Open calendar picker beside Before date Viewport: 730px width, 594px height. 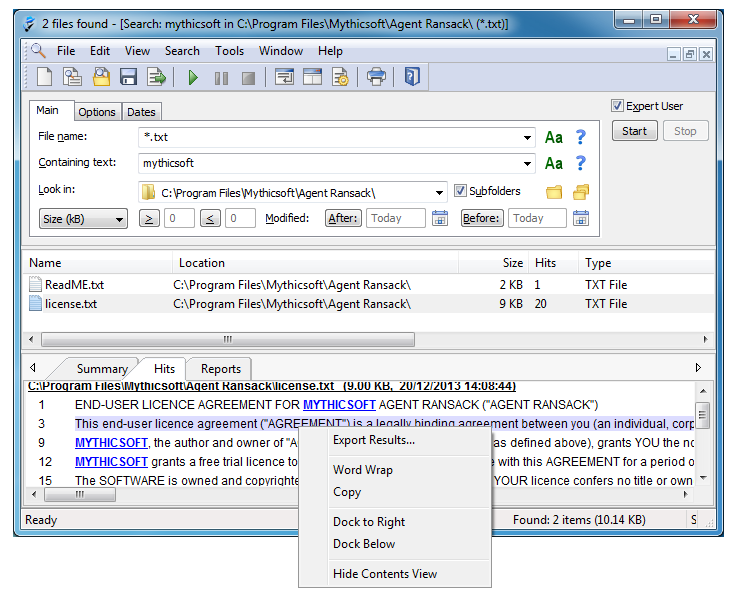click(x=581, y=218)
